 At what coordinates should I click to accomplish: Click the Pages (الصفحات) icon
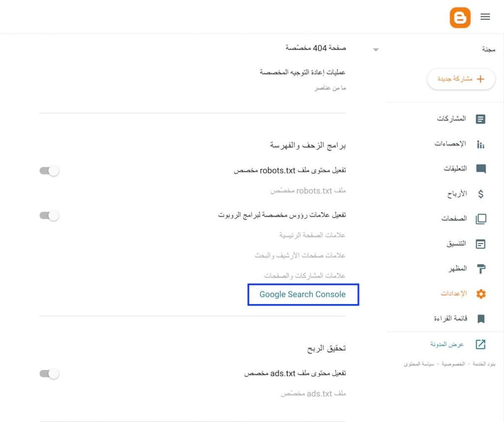click(481, 219)
